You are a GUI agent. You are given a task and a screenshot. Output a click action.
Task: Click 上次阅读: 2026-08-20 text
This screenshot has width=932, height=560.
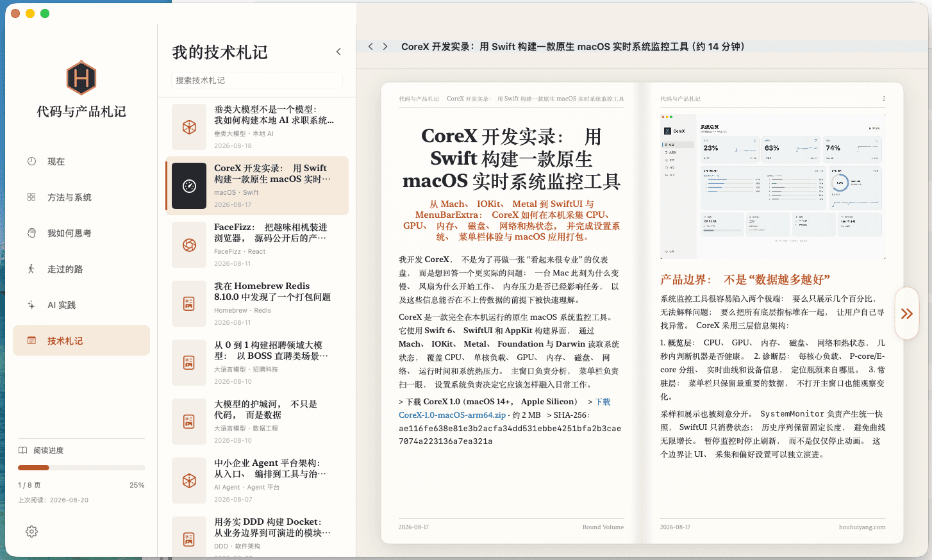53,500
